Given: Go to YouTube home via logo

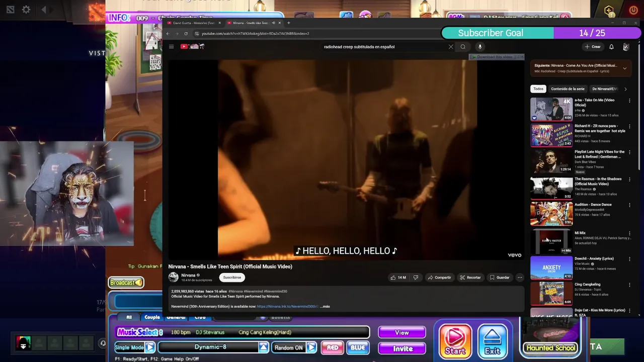Looking at the screenshot, I should [x=192, y=47].
